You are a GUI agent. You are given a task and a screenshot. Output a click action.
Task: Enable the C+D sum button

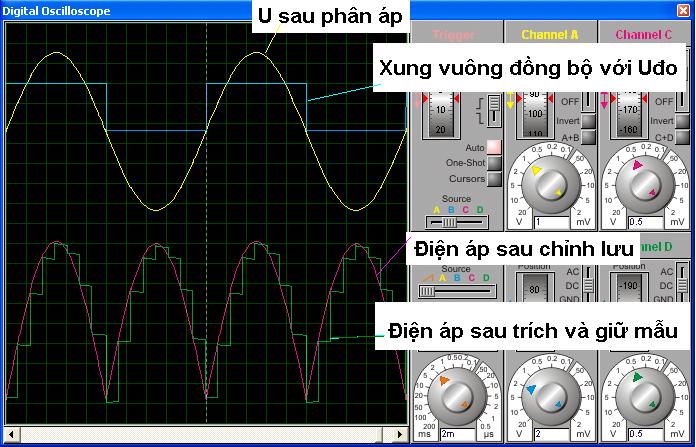682,137
